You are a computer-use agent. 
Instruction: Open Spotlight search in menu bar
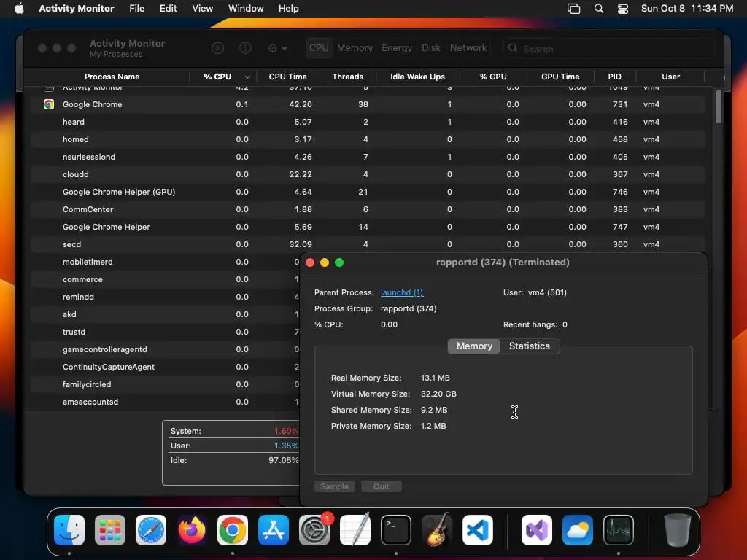click(599, 9)
